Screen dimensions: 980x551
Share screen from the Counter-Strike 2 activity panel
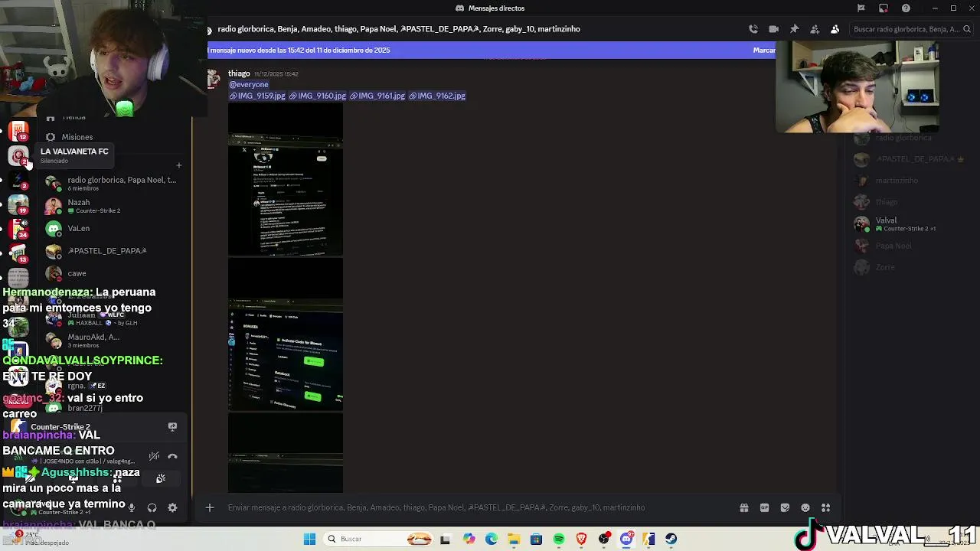click(x=172, y=427)
